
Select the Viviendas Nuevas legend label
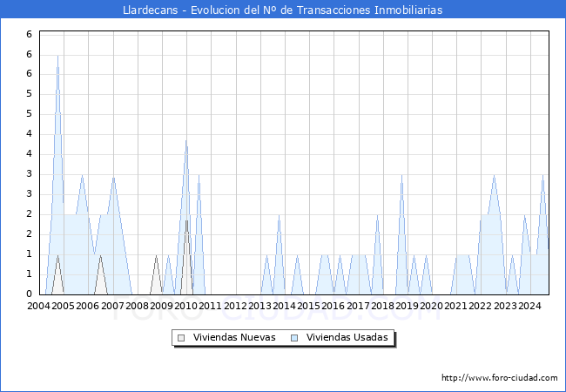(234, 337)
